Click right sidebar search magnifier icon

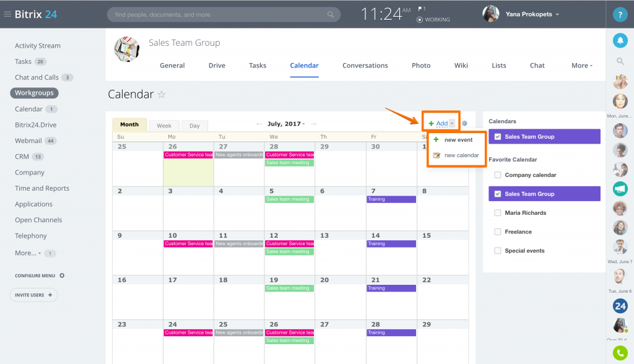click(x=620, y=61)
